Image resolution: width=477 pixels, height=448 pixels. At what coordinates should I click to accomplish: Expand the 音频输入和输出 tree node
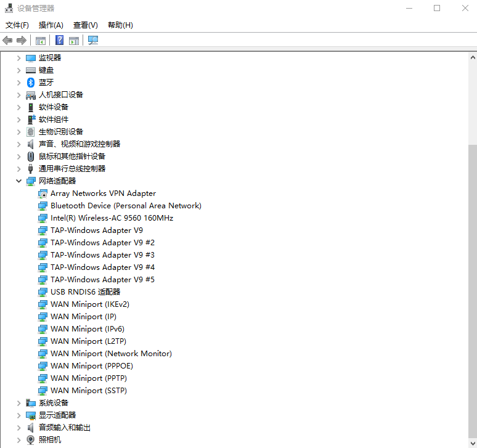click(18, 428)
